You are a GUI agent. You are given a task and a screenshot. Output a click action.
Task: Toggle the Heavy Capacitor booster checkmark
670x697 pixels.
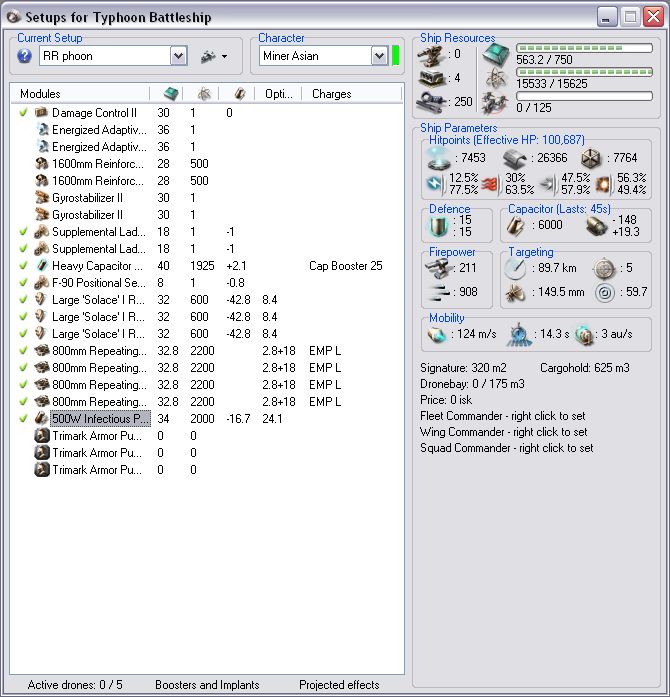point(24,266)
